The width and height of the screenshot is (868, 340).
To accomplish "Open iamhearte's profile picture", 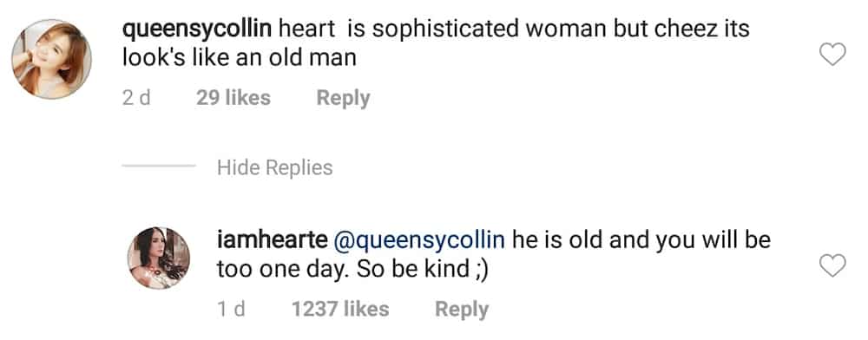I will tap(159, 258).
